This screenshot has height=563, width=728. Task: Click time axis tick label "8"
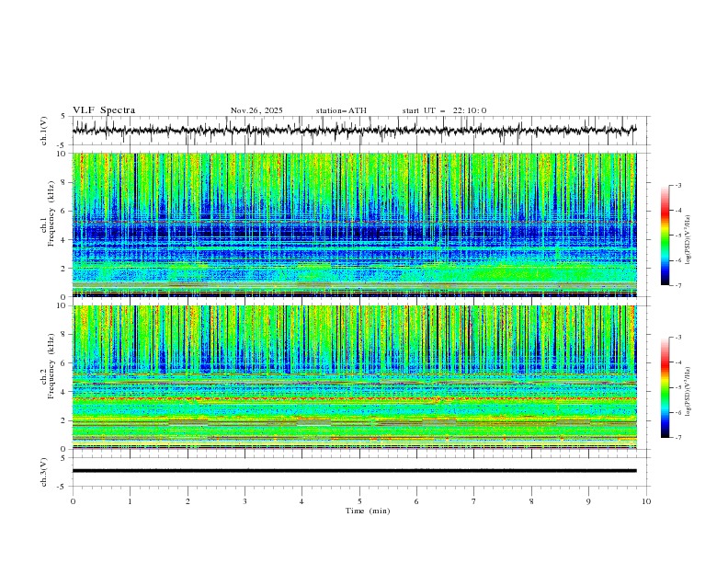531,501
